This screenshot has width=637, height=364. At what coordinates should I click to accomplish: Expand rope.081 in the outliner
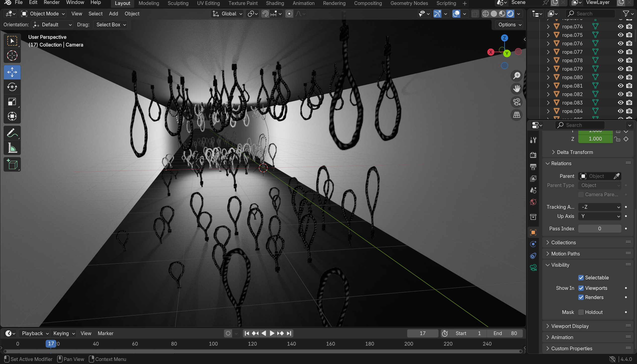pos(548,86)
